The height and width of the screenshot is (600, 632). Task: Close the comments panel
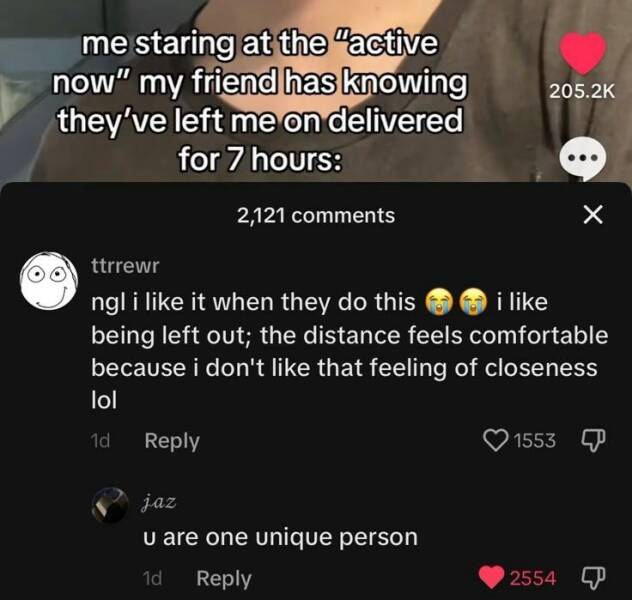593,214
